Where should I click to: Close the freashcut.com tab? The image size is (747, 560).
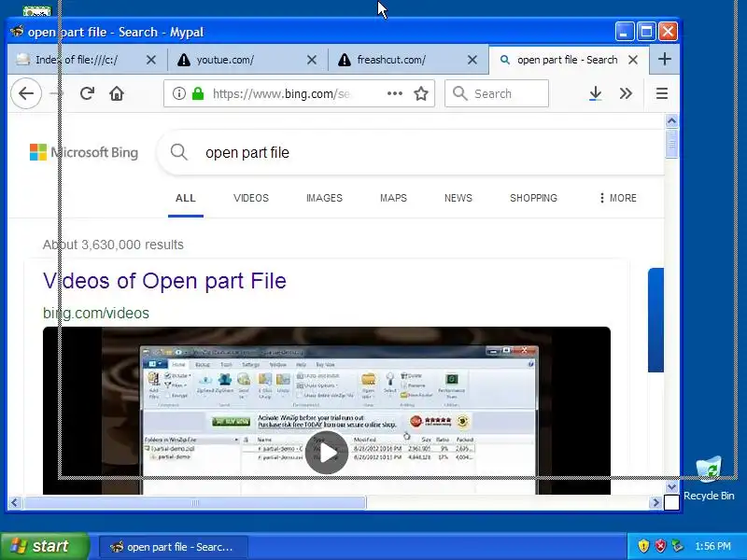coord(472,60)
